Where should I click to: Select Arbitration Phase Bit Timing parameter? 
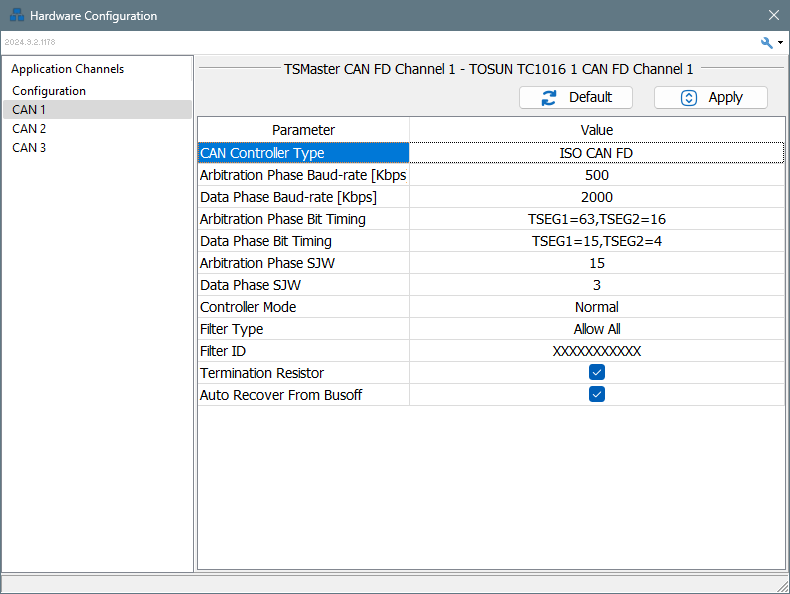point(303,219)
